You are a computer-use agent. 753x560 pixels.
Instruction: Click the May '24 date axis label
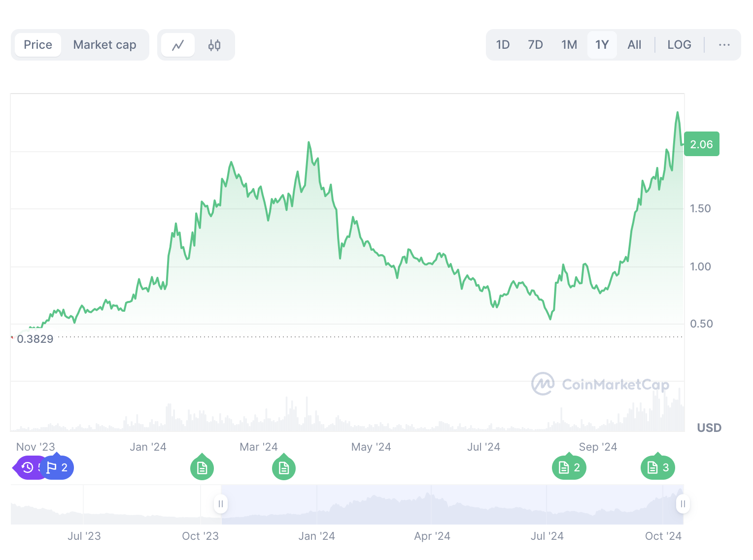[371, 447]
